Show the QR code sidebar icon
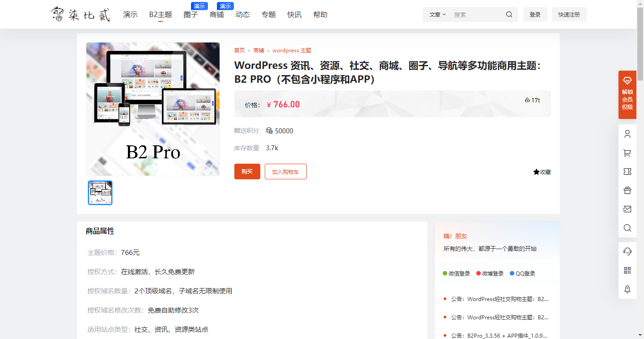 click(x=627, y=270)
